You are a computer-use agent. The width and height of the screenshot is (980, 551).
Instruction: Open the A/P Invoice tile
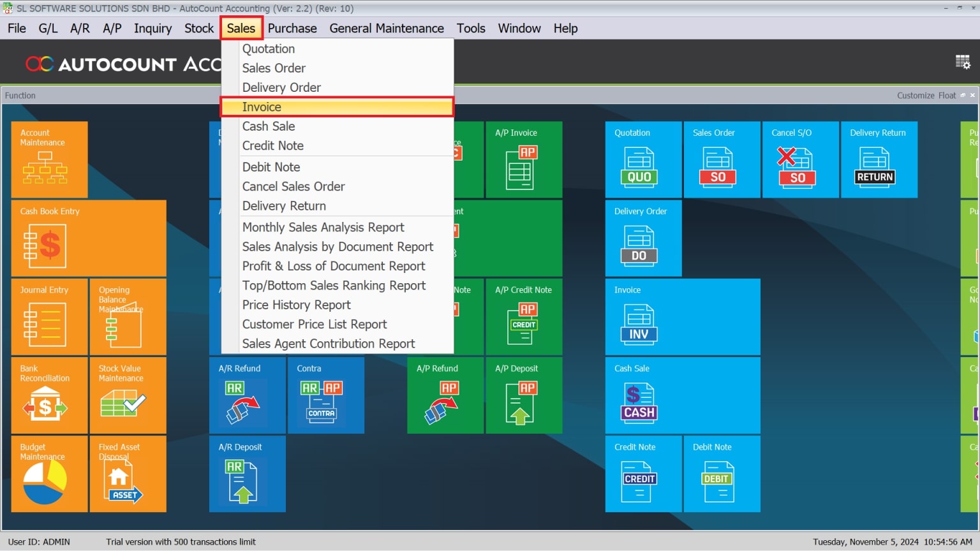pos(524,159)
